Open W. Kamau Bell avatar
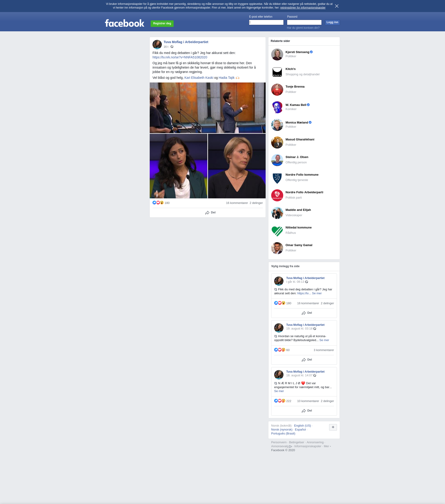This screenshot has height=504, width=445. [277, 107]
